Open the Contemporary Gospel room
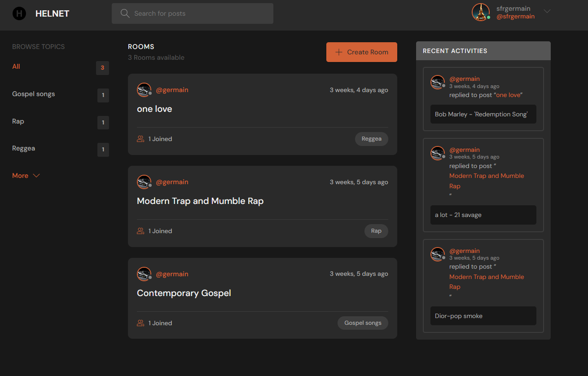Image resolution: width=588 pixels, height=376 pixels. point(184,293)
